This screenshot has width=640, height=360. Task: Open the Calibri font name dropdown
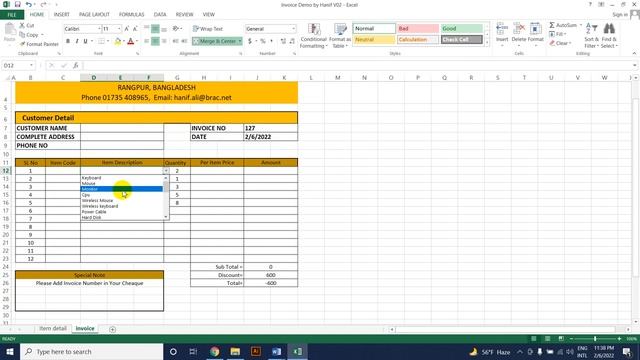(x=99, y=29)
